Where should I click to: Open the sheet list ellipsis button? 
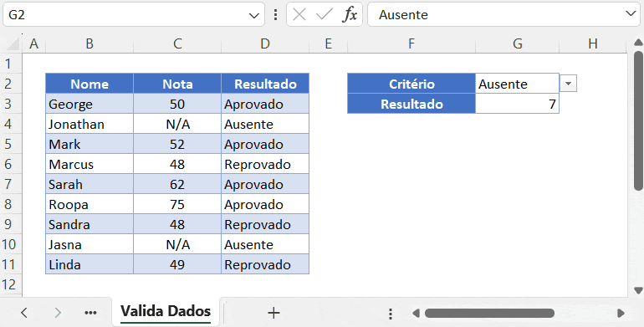pos(90,313)
